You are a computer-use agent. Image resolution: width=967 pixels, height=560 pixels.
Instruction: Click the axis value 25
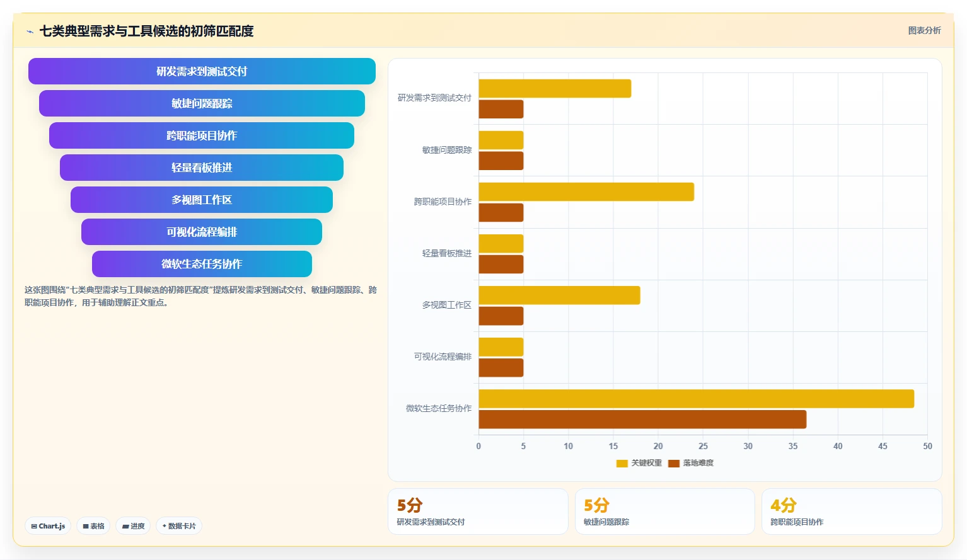click(703, 446)
